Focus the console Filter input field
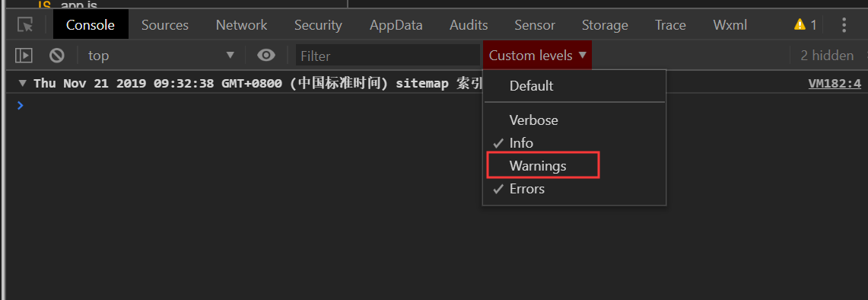 [387, 56]
